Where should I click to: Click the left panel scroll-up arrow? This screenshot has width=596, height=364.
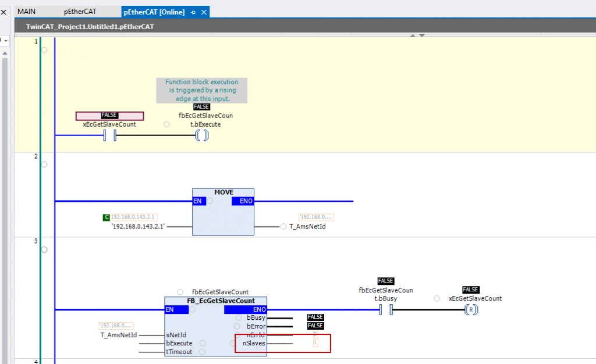(x=5, y=53)
